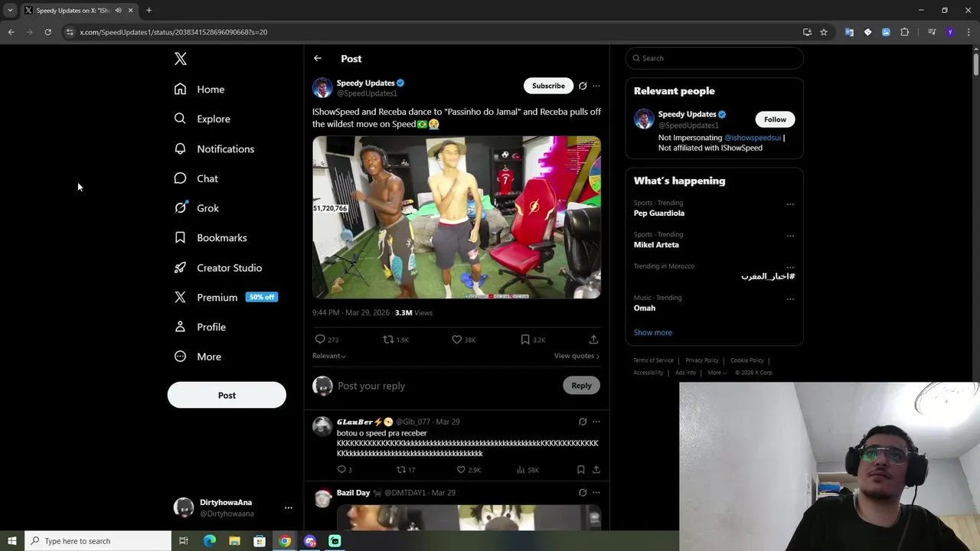Open the Explore page
980x551 pixels.
pyautogui.click(x=202, y=119)
